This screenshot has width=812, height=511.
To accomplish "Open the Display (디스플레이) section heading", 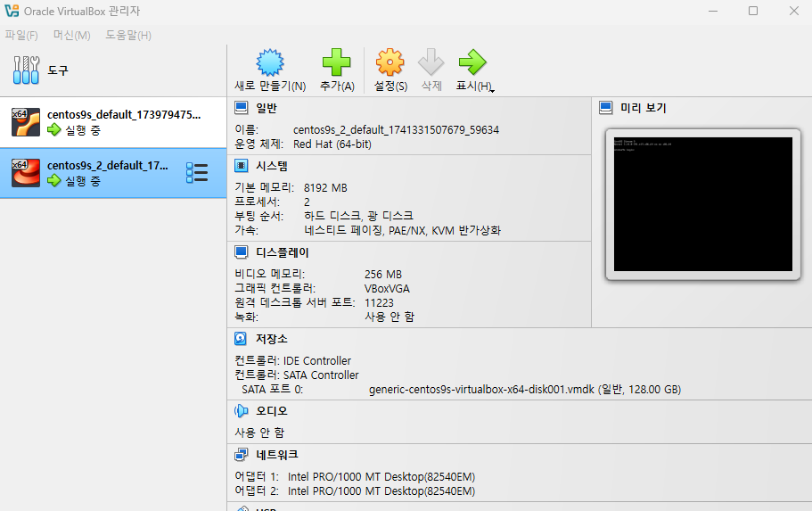I will [283, 252].
